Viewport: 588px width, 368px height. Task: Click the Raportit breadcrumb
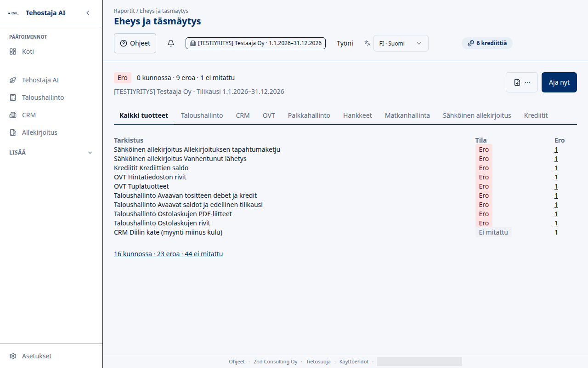point(124,11)
